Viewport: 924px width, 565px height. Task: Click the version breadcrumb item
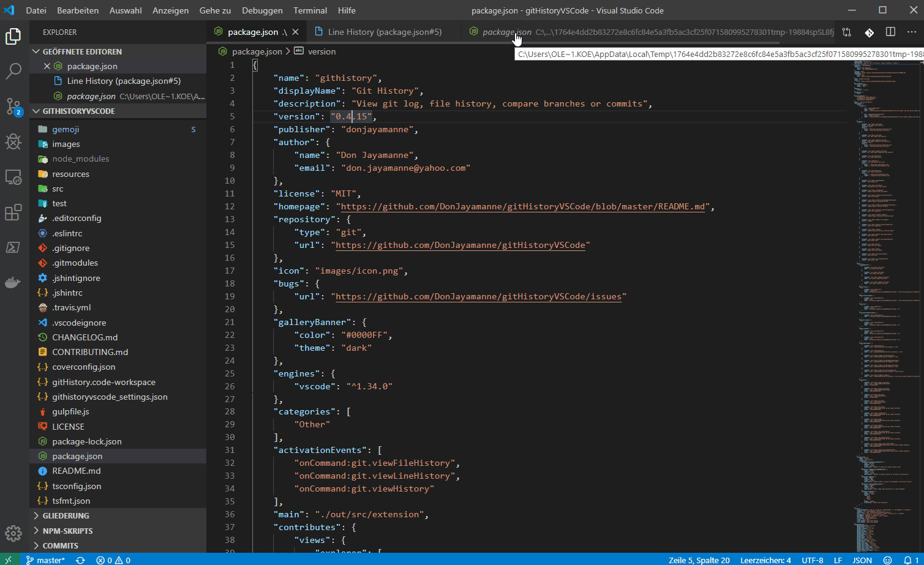(x=315, y=51)
